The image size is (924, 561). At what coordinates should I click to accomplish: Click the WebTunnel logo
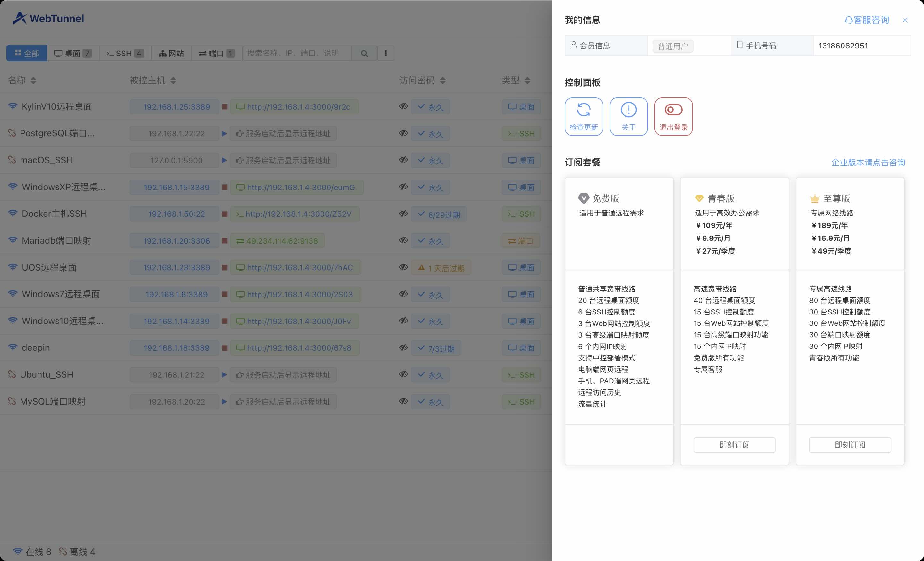pyautogui.click(x=48, y=18)
